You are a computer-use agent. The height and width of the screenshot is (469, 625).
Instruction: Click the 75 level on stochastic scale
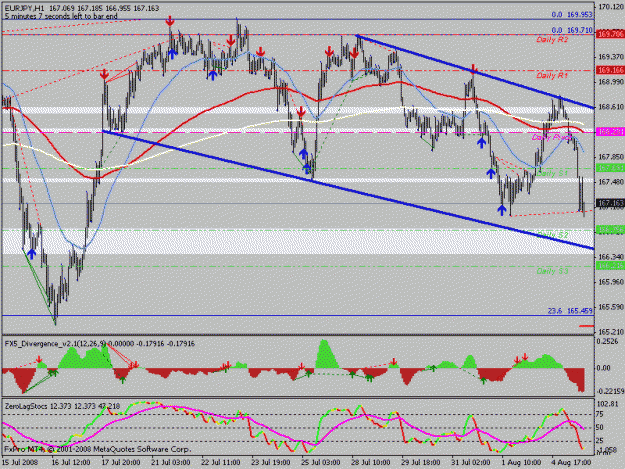601,415
